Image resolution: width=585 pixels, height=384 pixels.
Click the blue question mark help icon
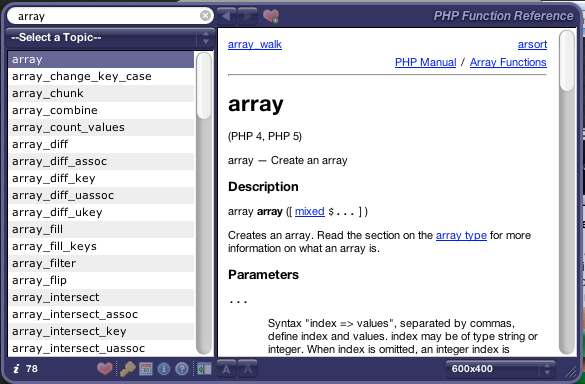coord(182,369)
